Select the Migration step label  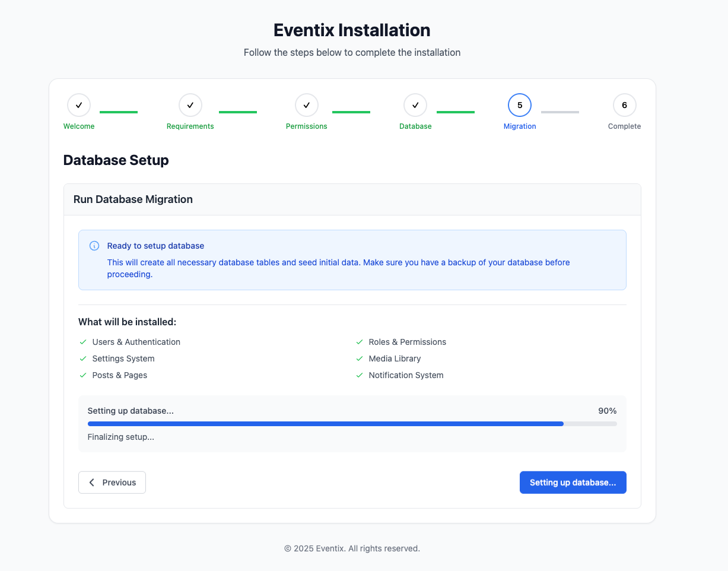click(x=520, y=126)
